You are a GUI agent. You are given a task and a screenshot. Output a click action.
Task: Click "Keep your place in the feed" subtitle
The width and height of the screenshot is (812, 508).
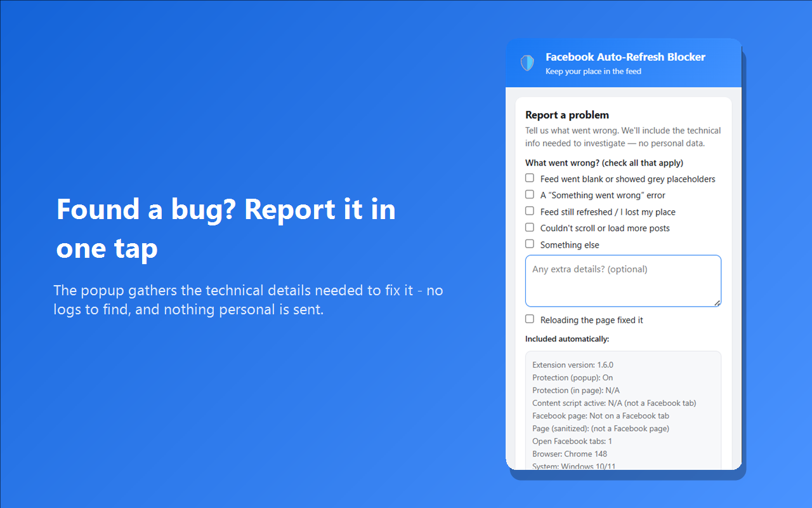[x=593, y=72]
